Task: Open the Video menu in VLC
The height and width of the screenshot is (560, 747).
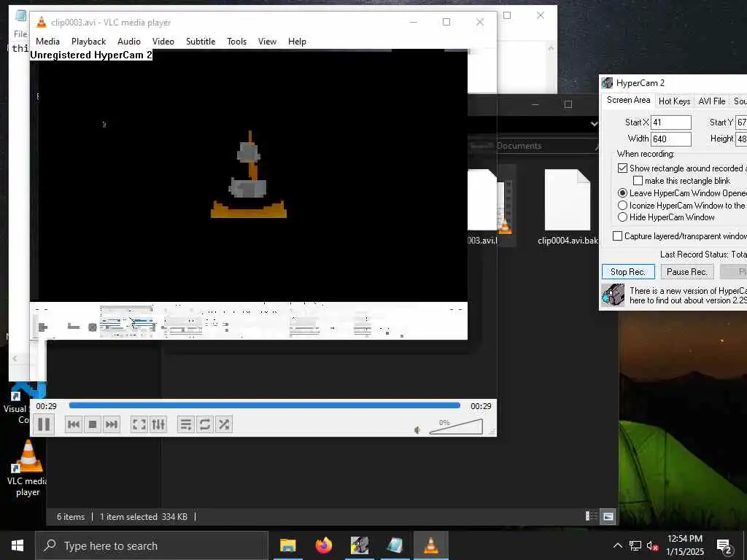Action: tap(163, 42)
